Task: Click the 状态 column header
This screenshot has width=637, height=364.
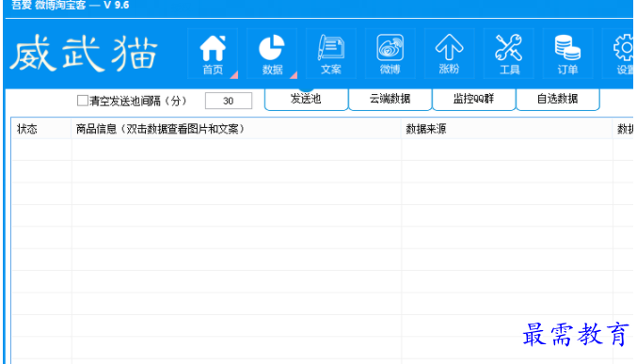Action: (x=41, y=129)
